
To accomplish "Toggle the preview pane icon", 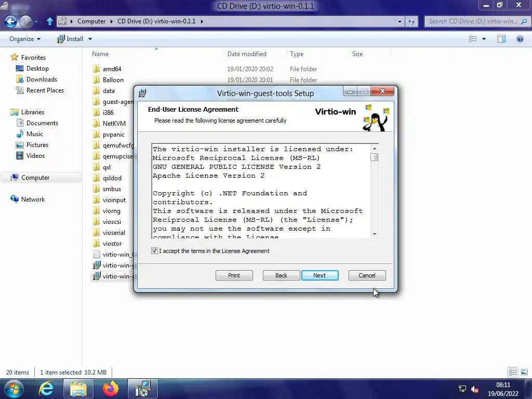I will [x=501, y=39].
